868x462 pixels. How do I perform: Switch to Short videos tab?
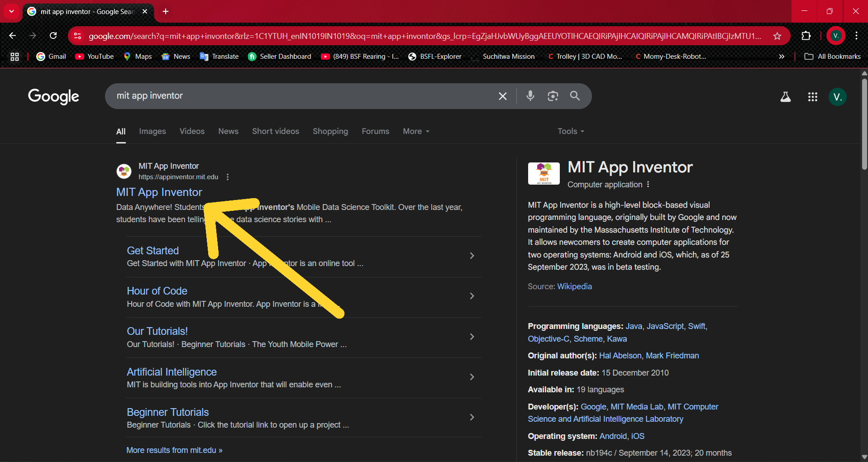pos(276,131)
